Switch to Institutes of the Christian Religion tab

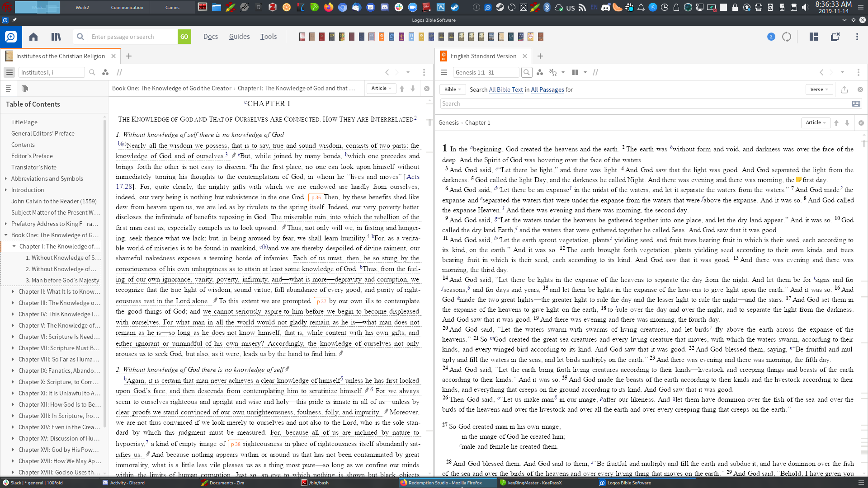[x=60, y=56]
